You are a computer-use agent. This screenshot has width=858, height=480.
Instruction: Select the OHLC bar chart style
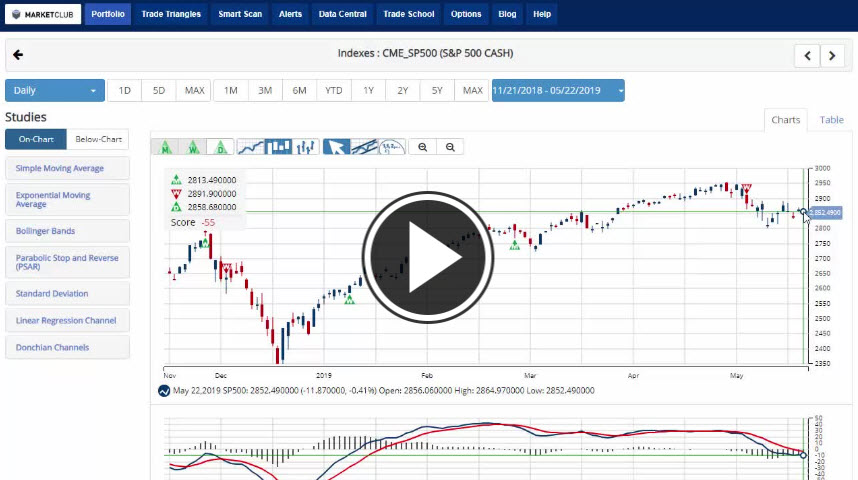[x=307, y=147]
